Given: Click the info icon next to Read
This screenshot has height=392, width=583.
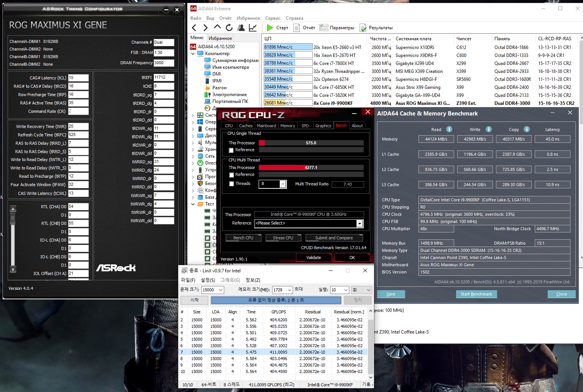Looking at the screenshot, I should pos(449,129).
